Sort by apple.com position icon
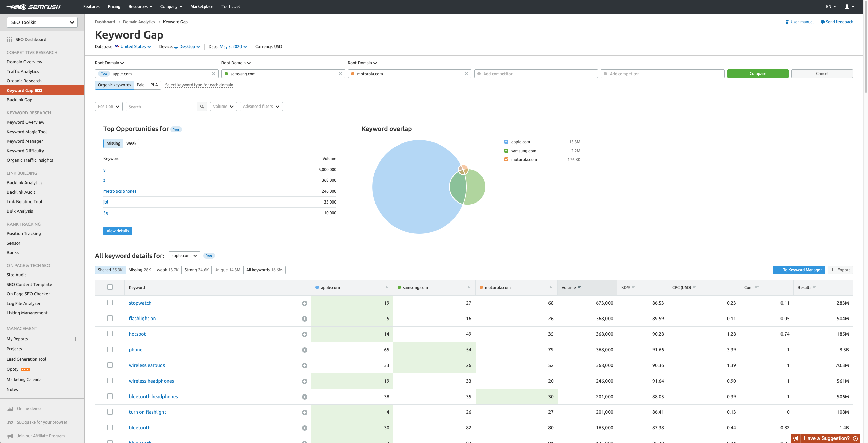 (x=387, y=288)
